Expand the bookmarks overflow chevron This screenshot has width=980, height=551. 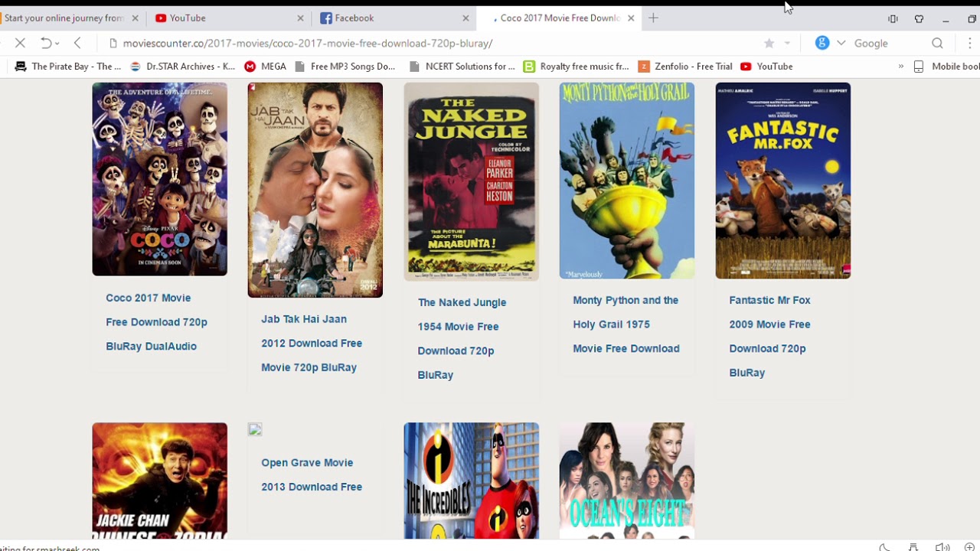click(x=900, y=67)
